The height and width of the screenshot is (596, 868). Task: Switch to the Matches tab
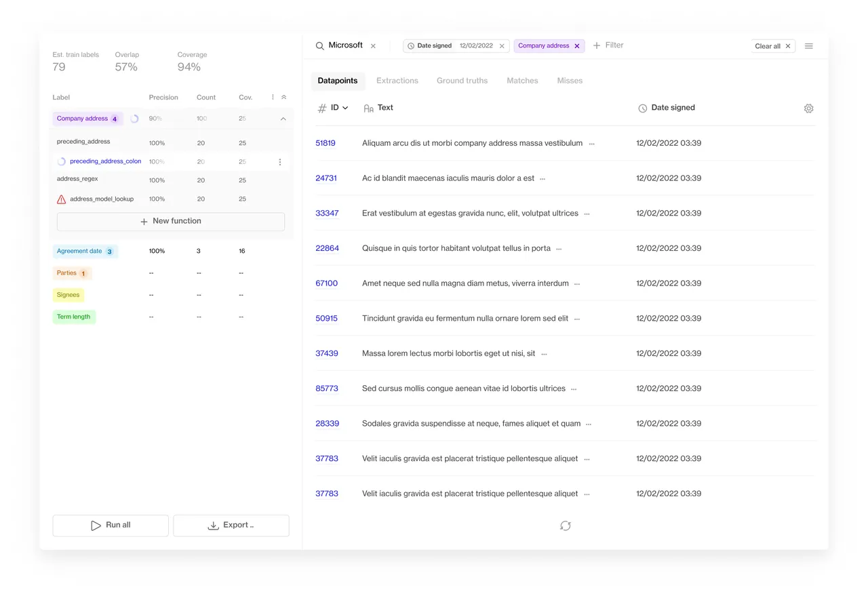(x=522, y=81)
